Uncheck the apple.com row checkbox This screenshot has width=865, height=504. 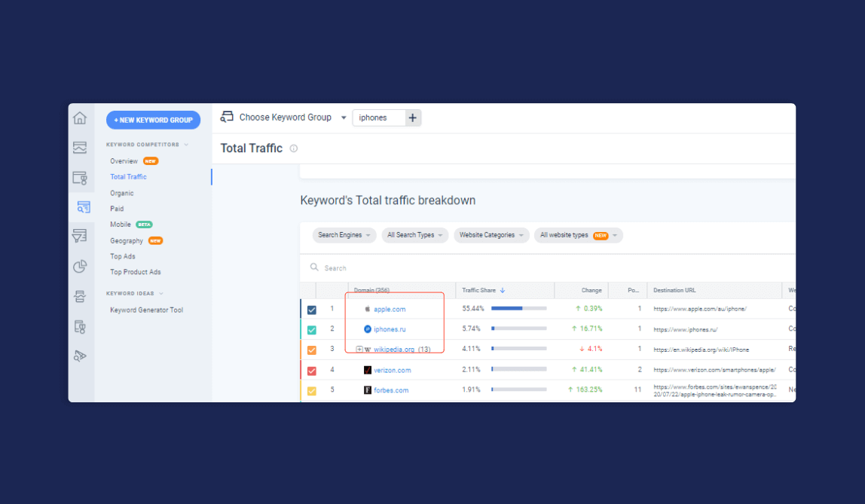pyautogui.click(x=311, y=310)
